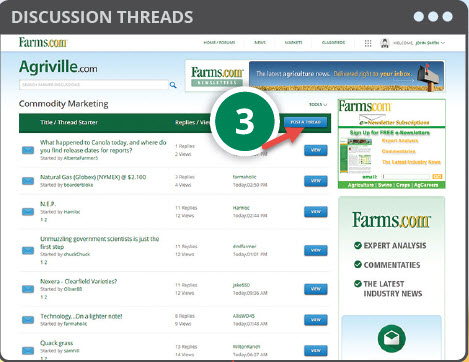Open 'Nexera - Clearfield Varieties?' thread title
This screenshot has height=362, width=469.
coord(79,281)
